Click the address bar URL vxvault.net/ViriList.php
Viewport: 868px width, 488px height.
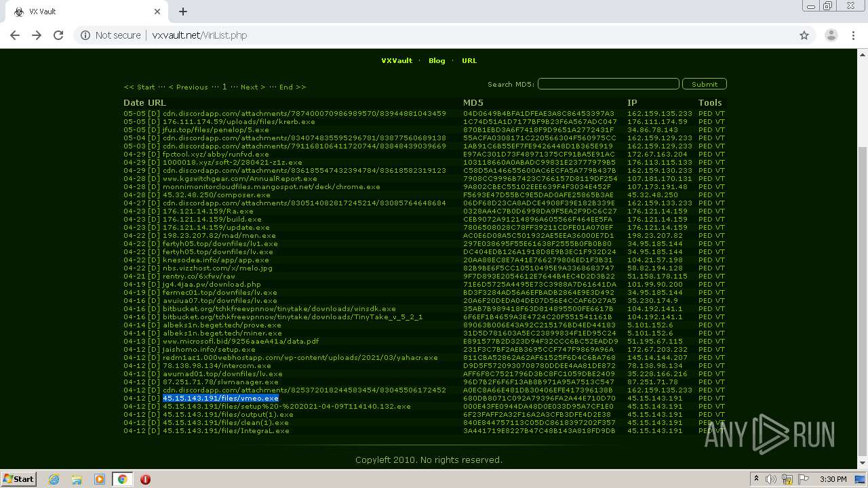pos(199,35)
